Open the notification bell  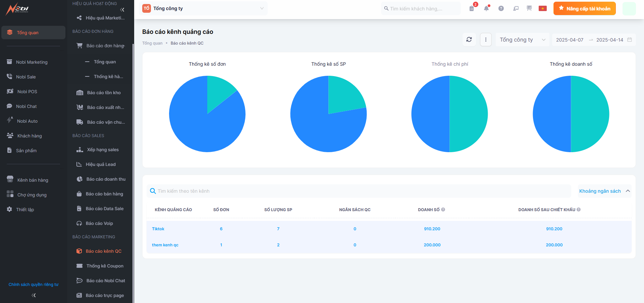(x=486, y=9)
